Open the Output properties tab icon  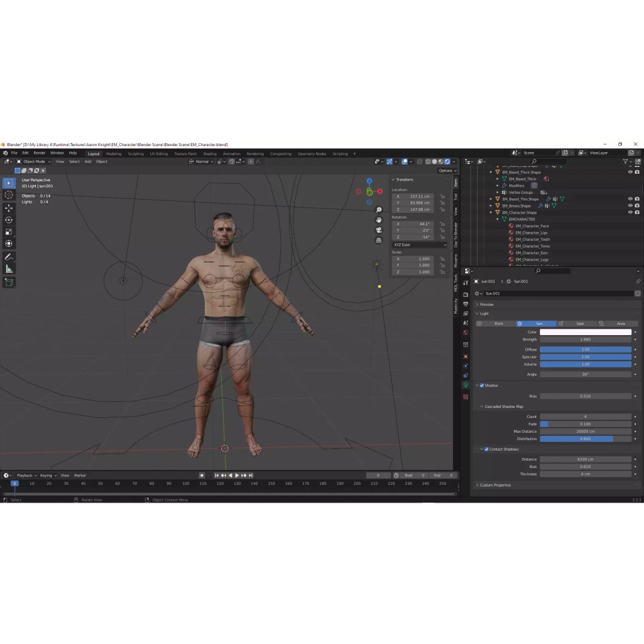[x=466, y=304]
